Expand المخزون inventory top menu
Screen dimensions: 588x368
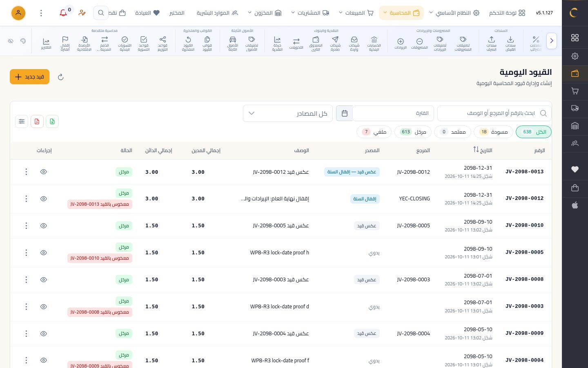click(265, 13)
